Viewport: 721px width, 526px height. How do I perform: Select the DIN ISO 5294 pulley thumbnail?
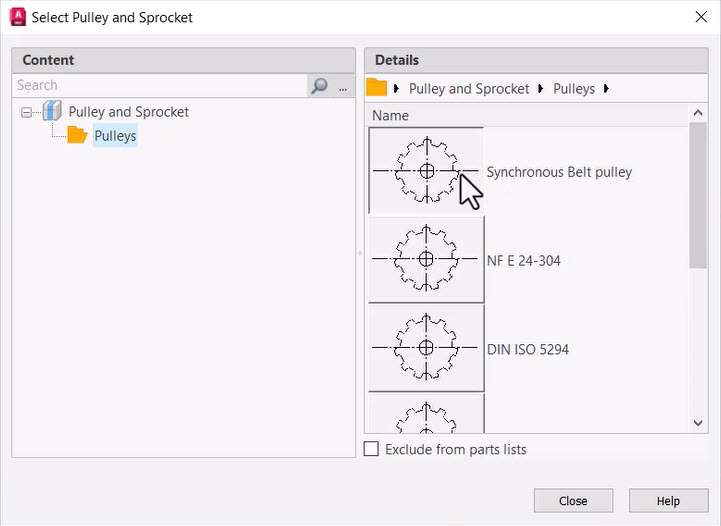426,348
